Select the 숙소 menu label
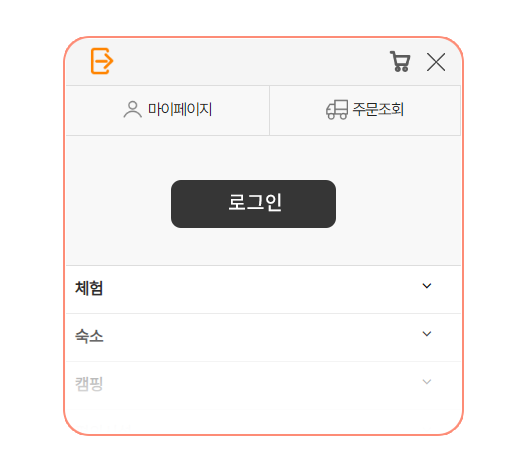 point(89,336)
